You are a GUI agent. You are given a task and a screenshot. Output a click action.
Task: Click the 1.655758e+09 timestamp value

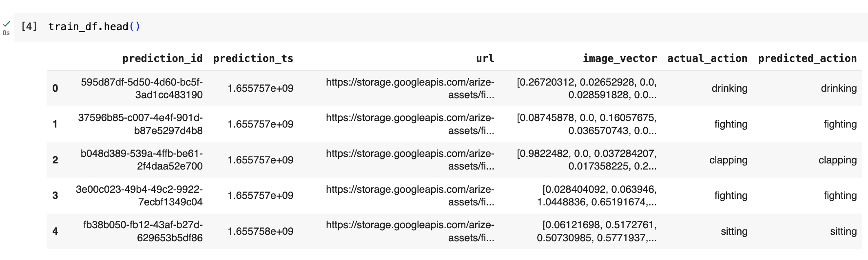click(260, 231)
